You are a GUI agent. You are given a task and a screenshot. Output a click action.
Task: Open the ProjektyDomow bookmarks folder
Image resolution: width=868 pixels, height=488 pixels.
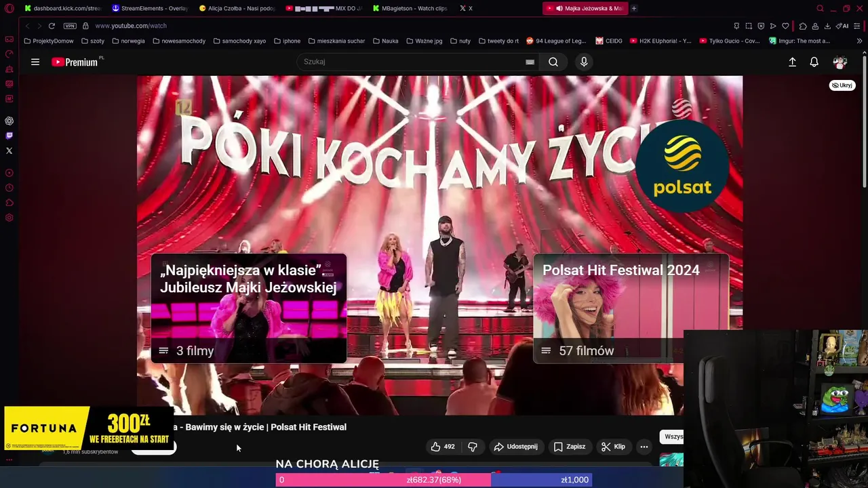coord(49,41)
